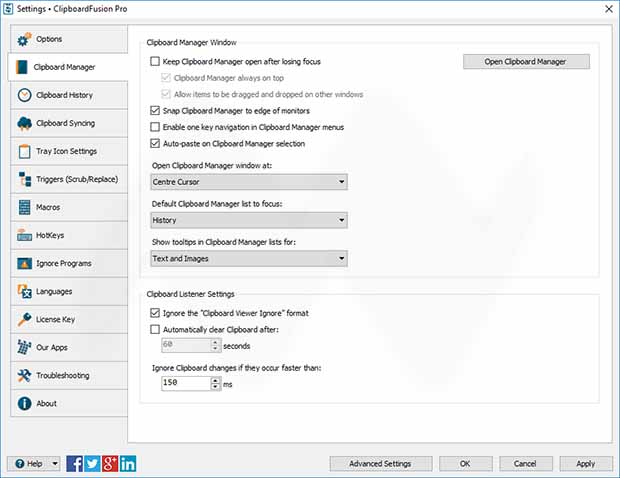620x478 pixels.
Task: Click the Languages translate icon
Action: tap(24, 291)
